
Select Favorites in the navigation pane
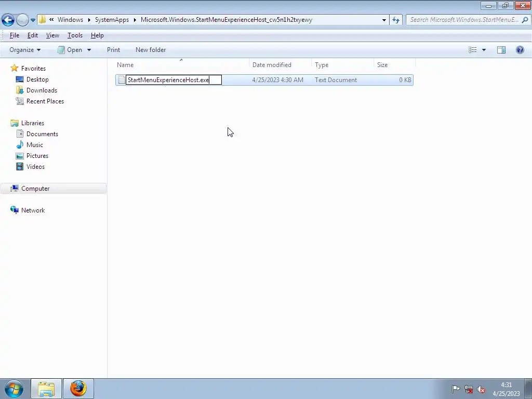(x=33, y=69)
